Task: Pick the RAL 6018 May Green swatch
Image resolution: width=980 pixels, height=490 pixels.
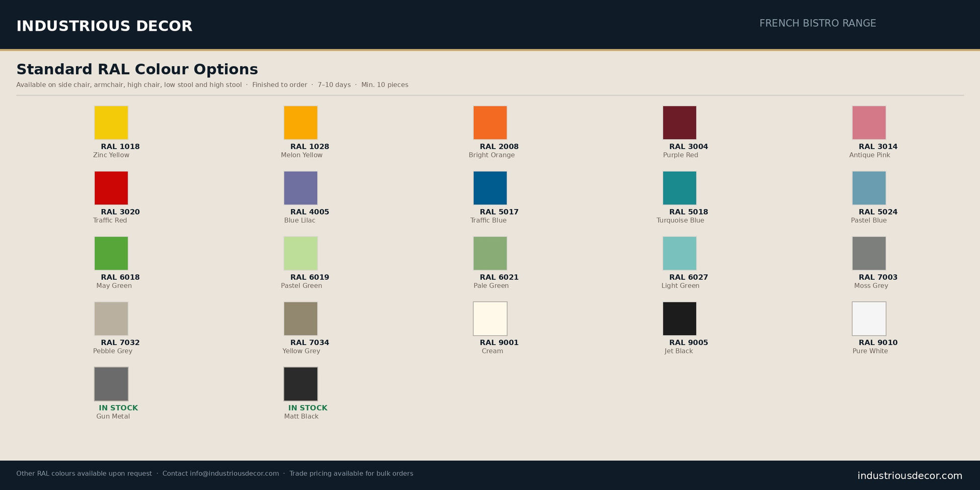Action: pos(111,253)
